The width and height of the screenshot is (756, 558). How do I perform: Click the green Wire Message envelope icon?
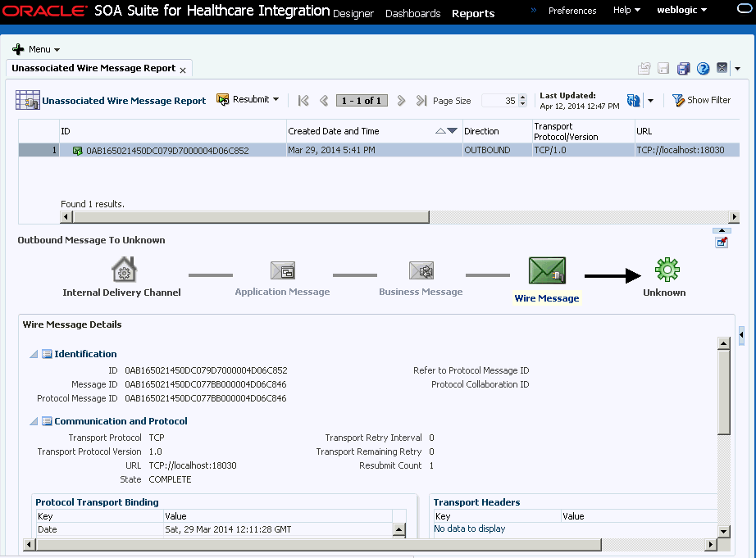coord(547,270)
